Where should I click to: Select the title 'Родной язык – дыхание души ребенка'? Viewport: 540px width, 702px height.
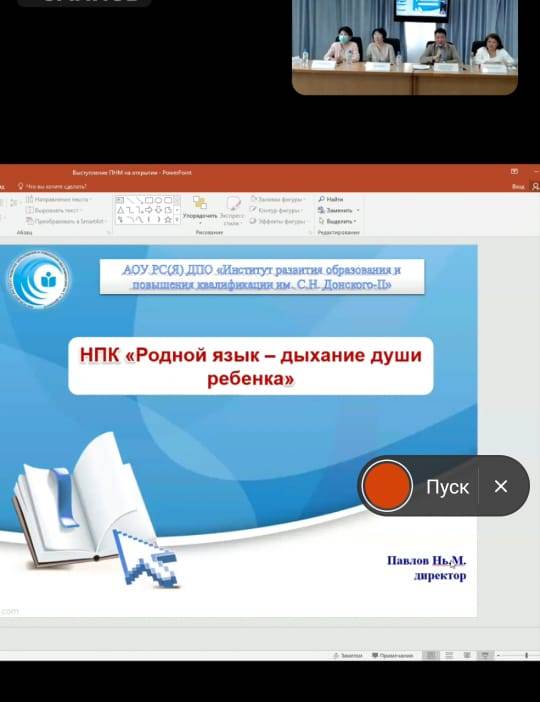click(251, 366)
